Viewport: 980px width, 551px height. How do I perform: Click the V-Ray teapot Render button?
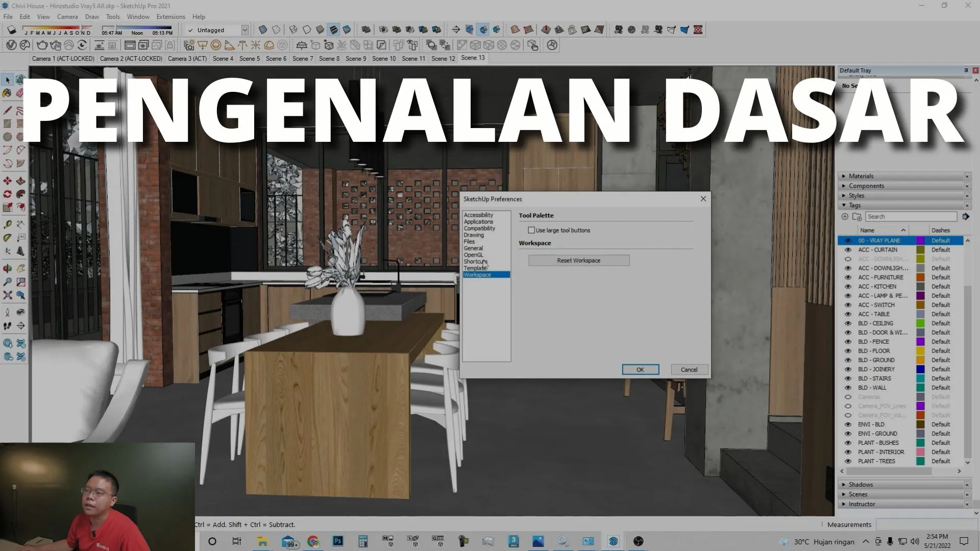pos(42,45)
